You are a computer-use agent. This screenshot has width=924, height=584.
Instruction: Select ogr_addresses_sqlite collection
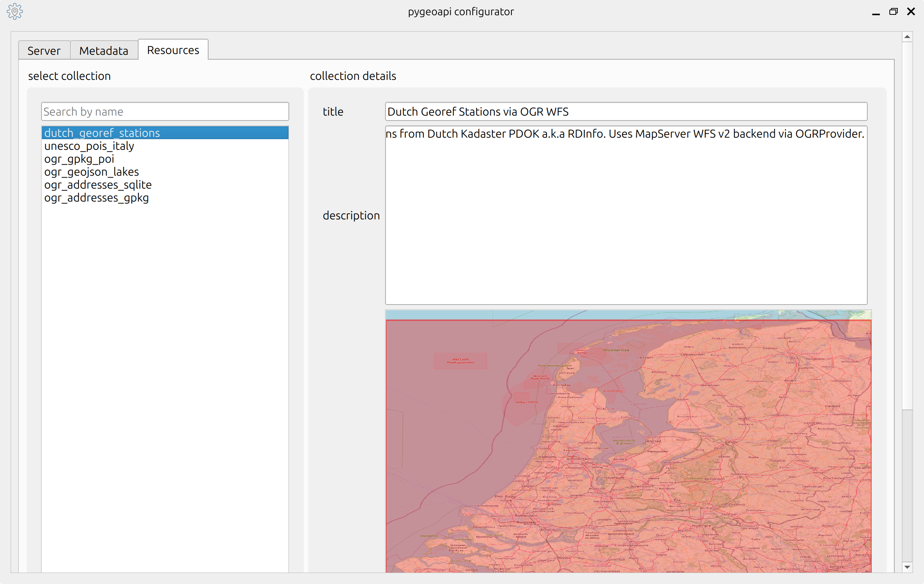tap(98, 185)
